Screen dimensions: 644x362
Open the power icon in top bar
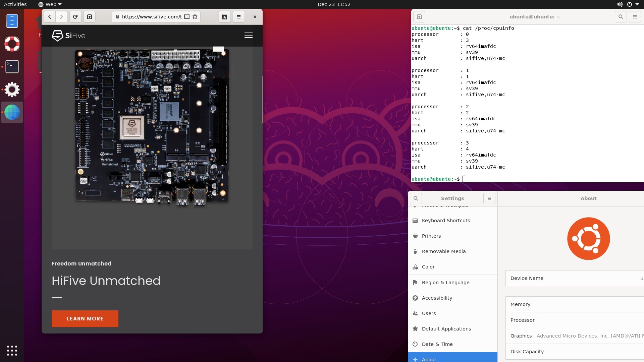[x=629, y=4]
